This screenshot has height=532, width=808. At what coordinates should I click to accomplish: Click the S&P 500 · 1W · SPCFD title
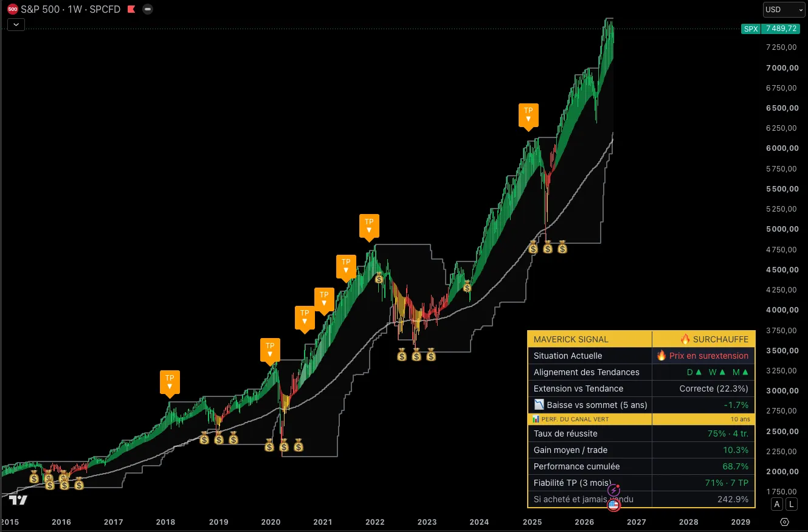click(70, 9)
